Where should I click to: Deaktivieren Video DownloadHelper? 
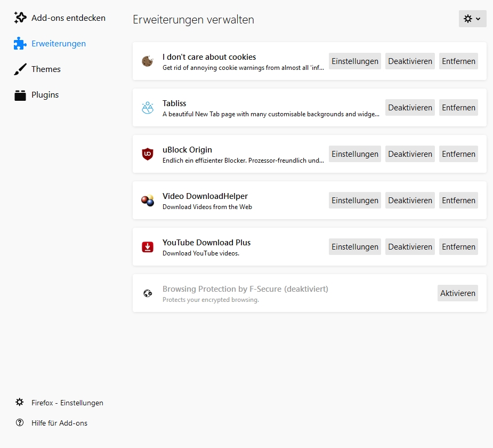pyautogui.click(x=410, y=201)
